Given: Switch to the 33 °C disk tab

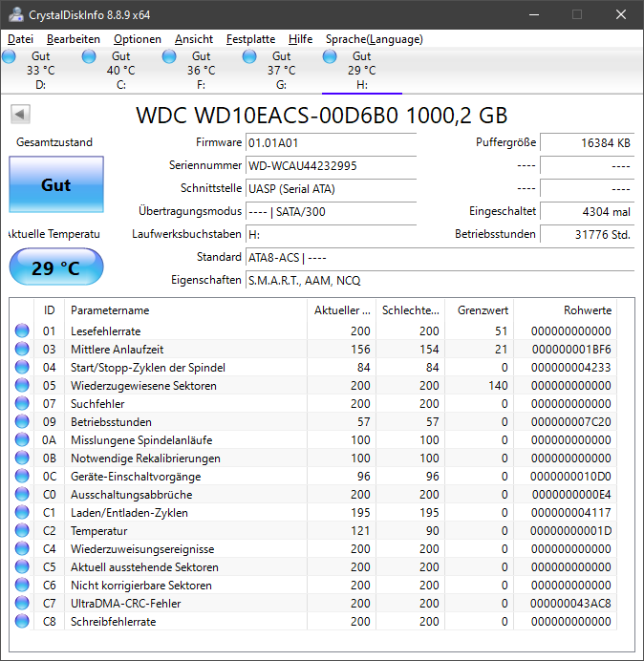Looking at the screenshot, I should (x=40, y=71).
